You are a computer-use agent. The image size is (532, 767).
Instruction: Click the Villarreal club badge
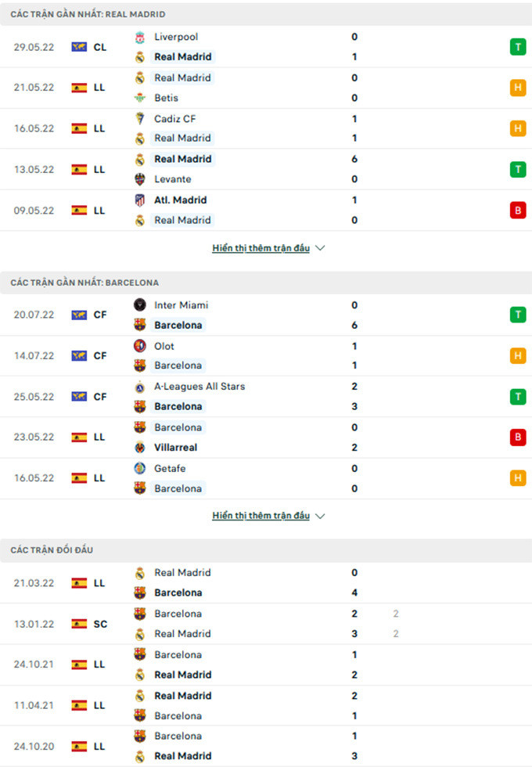pyautogui.click(x=140, y=448)
